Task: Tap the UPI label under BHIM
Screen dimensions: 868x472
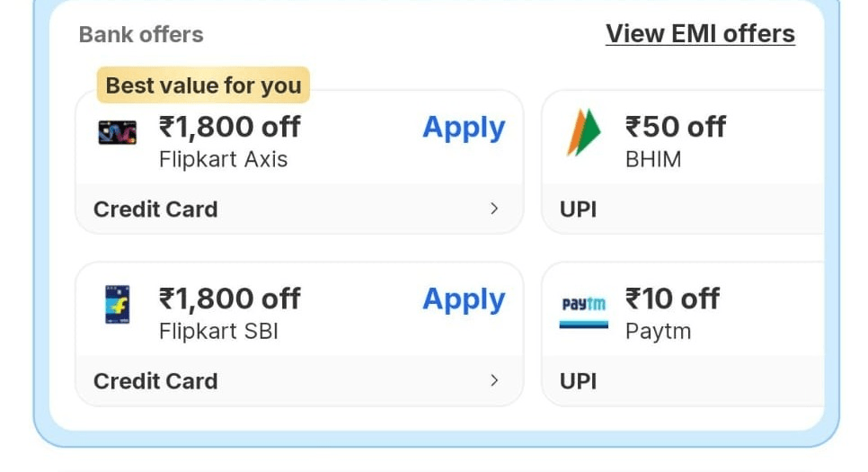Action: (x=578, y=209)
